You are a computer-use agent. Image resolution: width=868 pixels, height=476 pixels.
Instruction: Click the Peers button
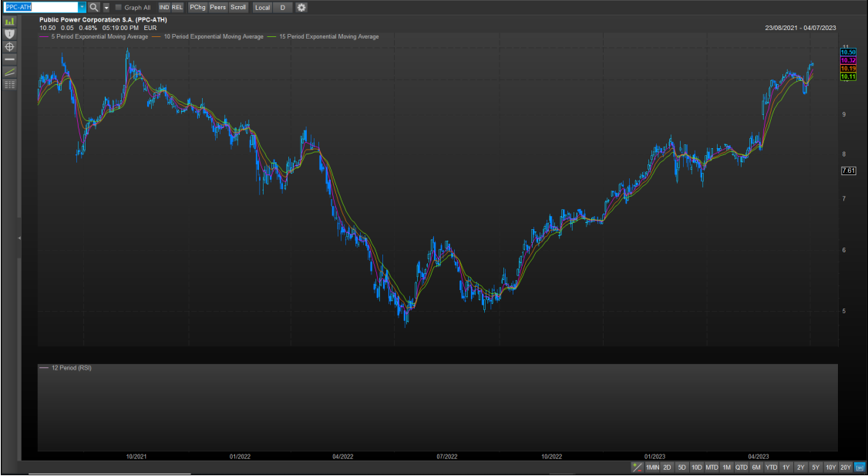(x=218, y=7)
